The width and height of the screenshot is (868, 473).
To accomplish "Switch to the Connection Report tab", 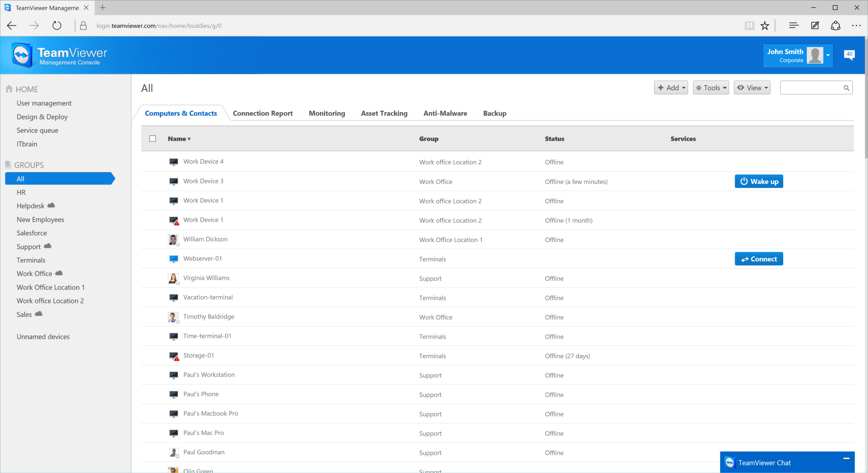I will (x=262, y=113).
